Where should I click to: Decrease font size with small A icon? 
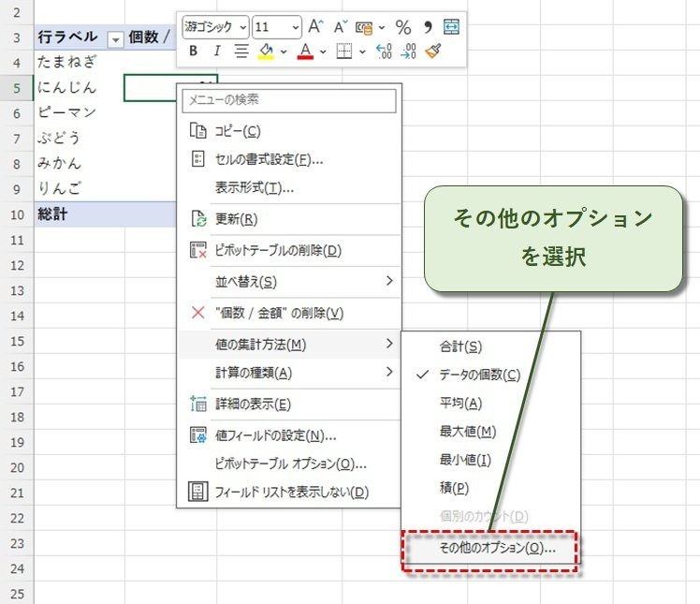pyautogui.click(x=341, y=27)
